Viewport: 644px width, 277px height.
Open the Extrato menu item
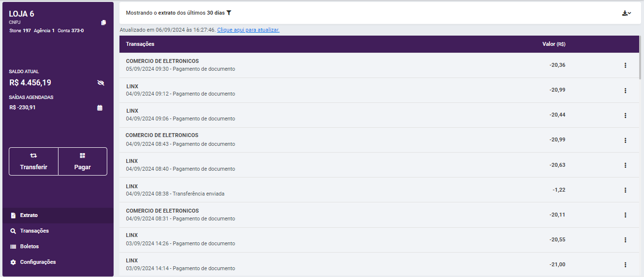click(58, 215)
